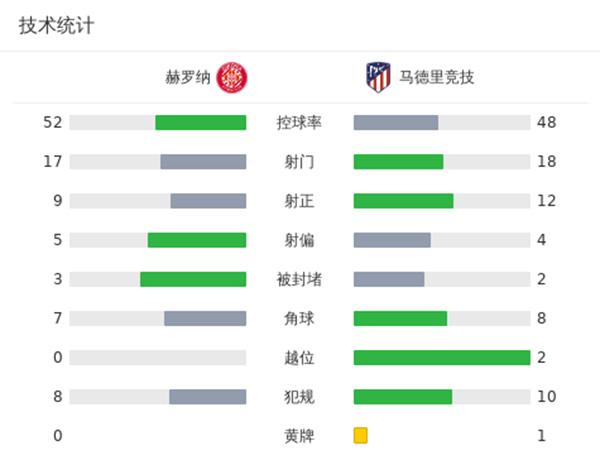Select the 犯规 stat label

point(299,397)
